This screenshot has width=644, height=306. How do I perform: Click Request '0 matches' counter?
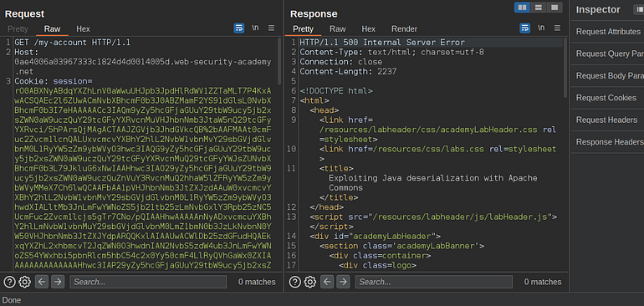257,282
